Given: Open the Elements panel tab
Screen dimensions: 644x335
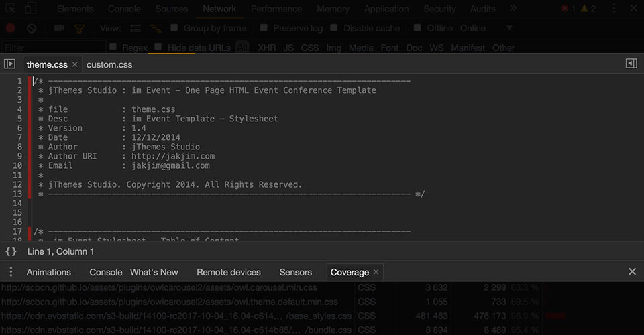Looking at the screenshot, I should [x=75, y=9].
